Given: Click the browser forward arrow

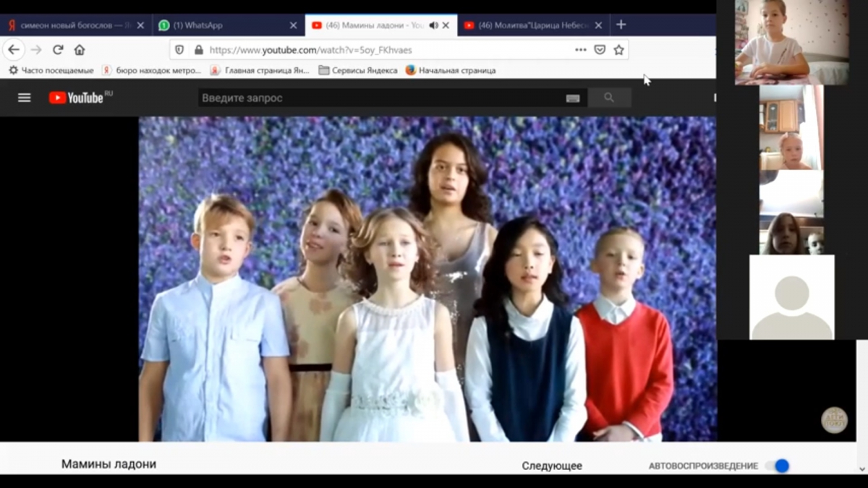Looking at the screenshot, I should tap(36, 50).
